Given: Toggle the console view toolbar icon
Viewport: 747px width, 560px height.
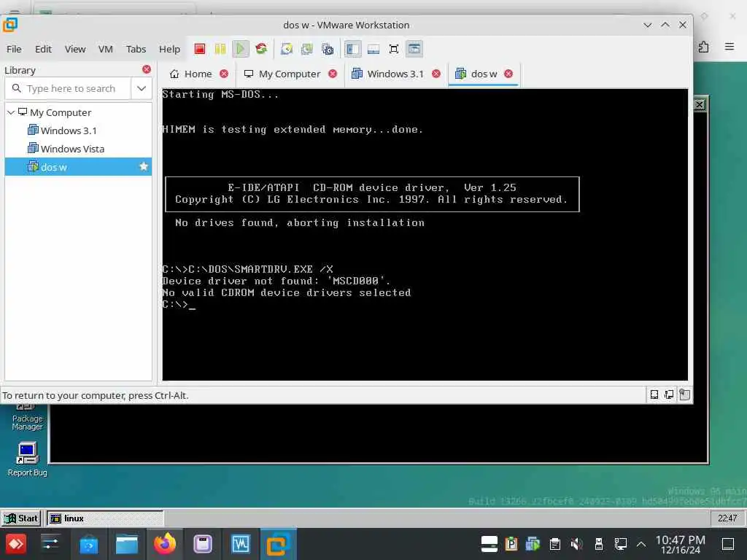Looking at the screenshot, I should [x=414, y=49].
